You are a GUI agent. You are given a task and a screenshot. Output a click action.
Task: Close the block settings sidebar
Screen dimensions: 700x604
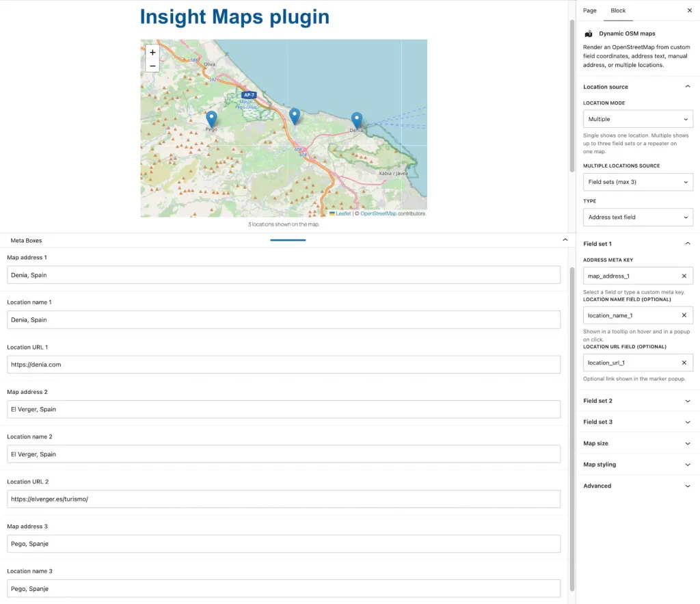tap(689, 10)
